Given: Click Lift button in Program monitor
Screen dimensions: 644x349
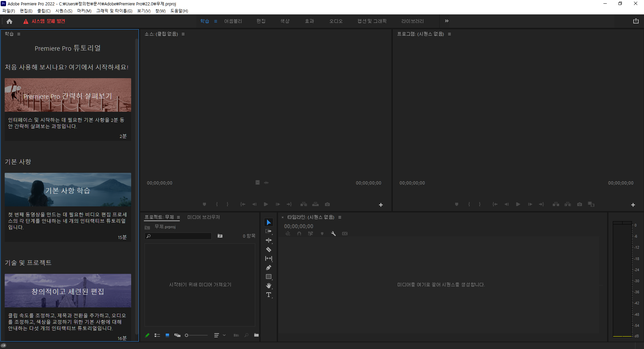Looking at the screenshot, I should pos(556,204).
